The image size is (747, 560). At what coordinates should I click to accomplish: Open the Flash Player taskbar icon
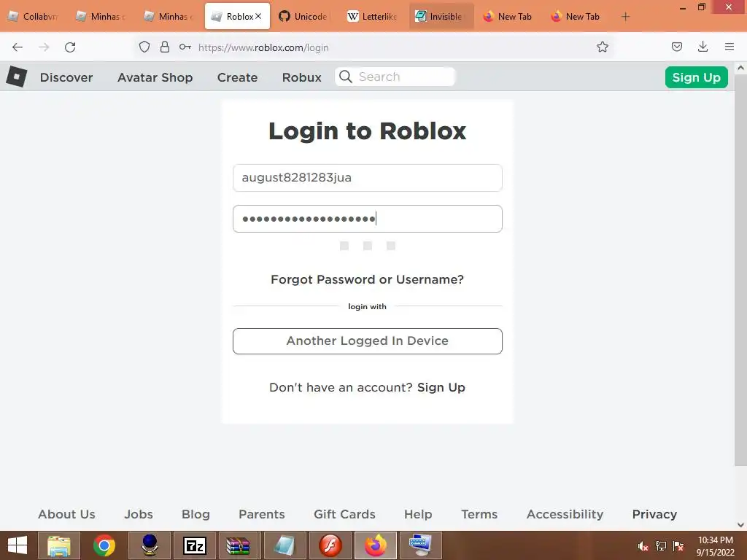(330, 545)
